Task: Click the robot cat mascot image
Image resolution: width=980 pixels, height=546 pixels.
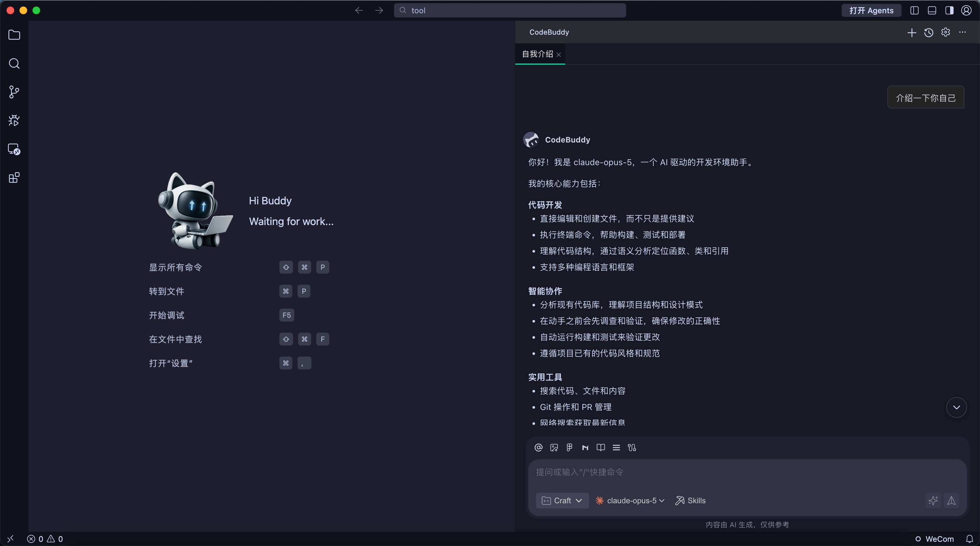Action: tap(195, 210)
